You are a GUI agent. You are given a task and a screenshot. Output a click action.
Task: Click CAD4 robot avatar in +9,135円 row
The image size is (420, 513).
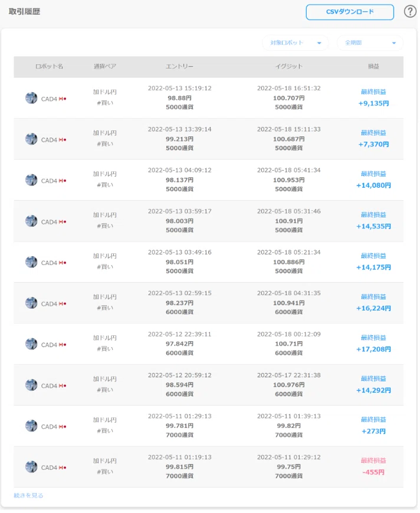click(31, 98)
